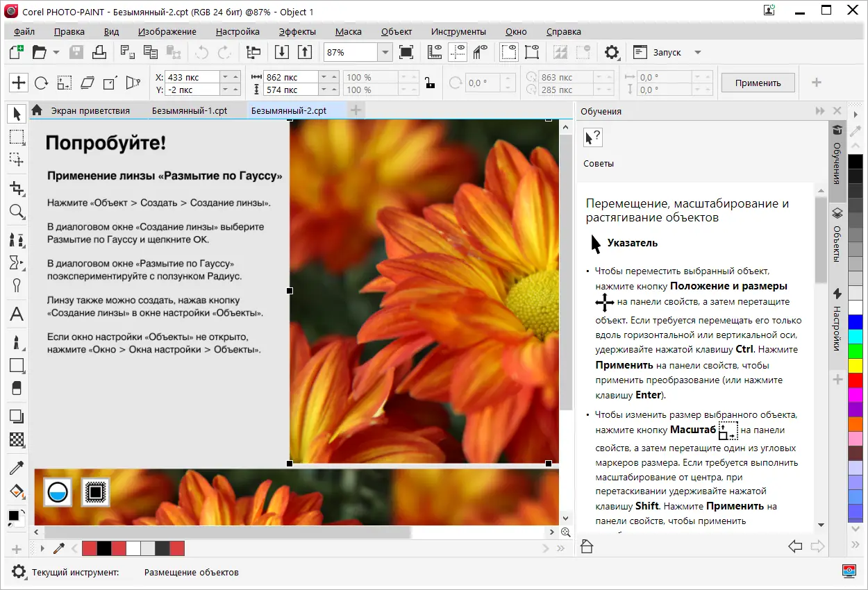The width and height of the screenshot is (868, 590).
Task: Open the zoom level 87% dropdown
Action: click(x=385, y=53)
